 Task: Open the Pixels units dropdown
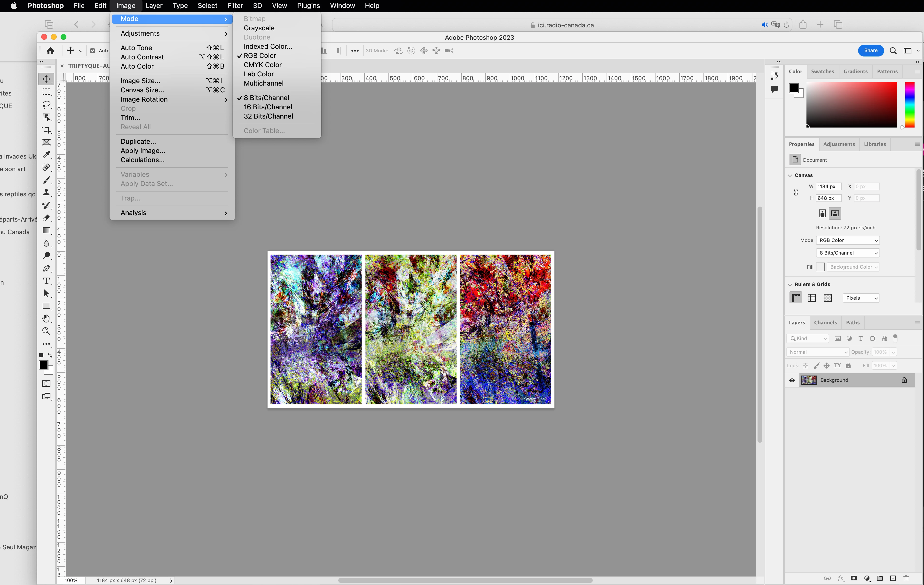click(861, 298)
